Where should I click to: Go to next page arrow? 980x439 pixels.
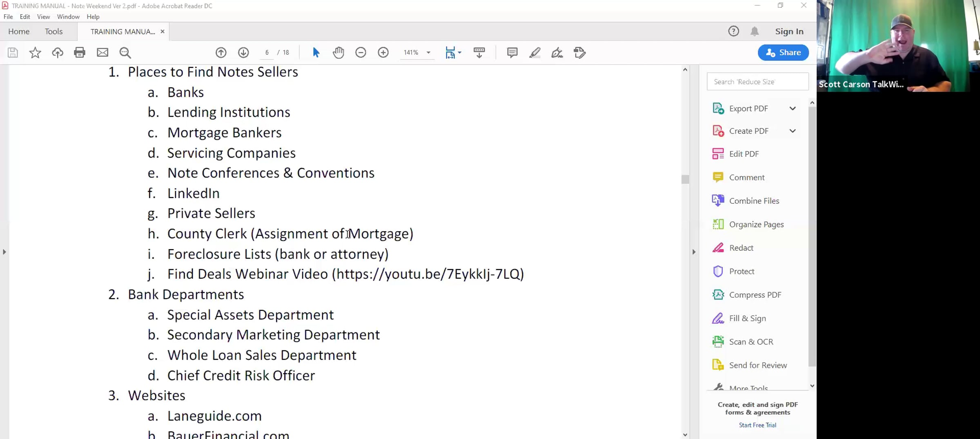coord(243,53)
